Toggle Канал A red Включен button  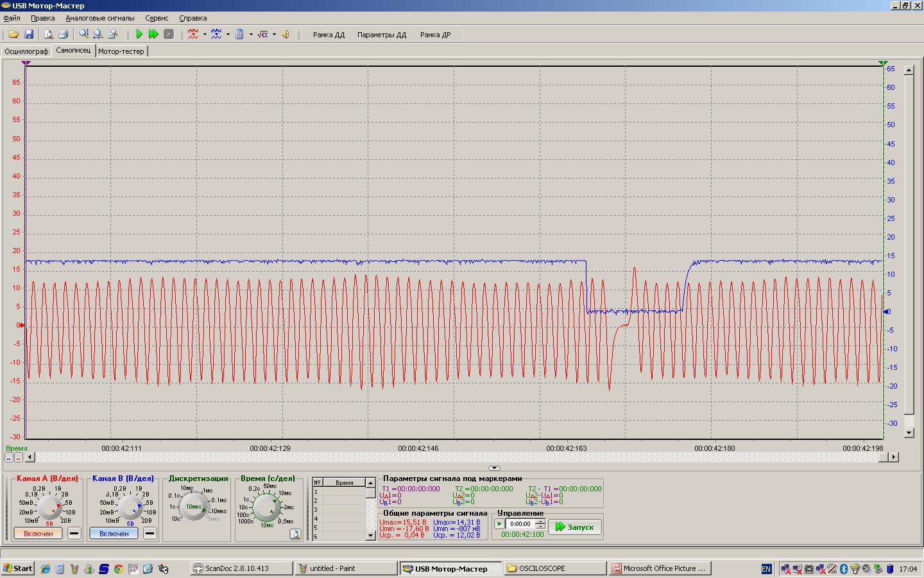tap(38, 534)
